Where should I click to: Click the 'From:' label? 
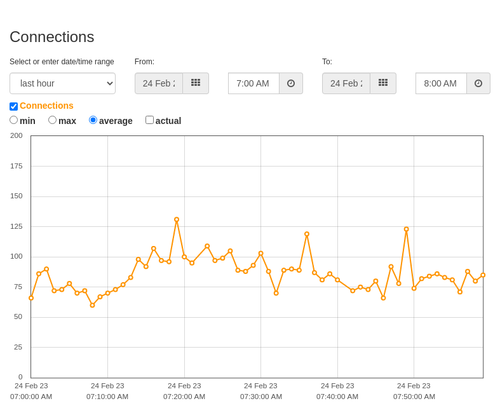pyautogui.click(x=144, y=62)
